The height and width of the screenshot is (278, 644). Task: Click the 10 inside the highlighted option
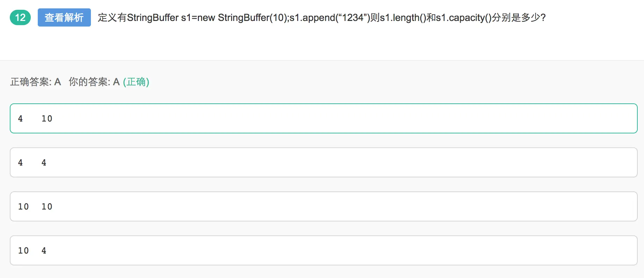click(x=47, y=119)
